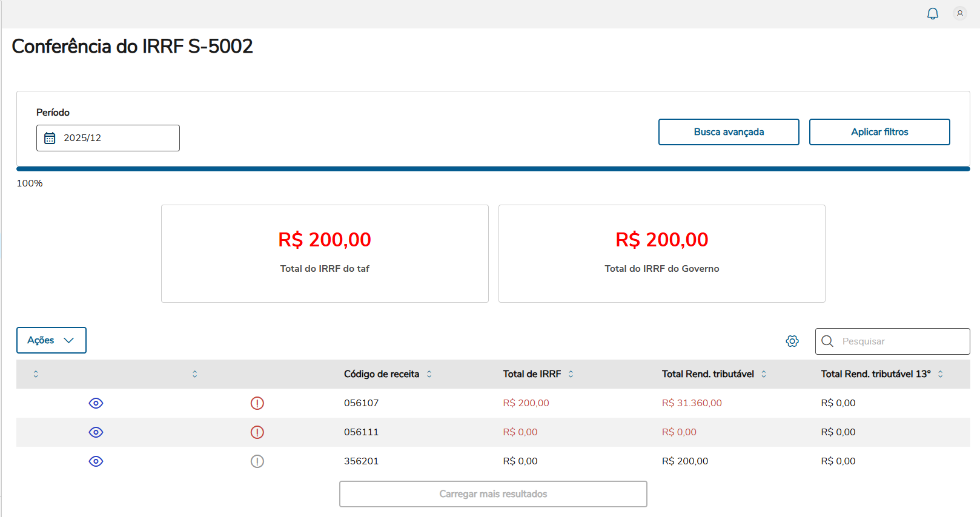Viewport: 980px width, 517px height.
Task: View details of the 056107 row
Action: (96, 403)
